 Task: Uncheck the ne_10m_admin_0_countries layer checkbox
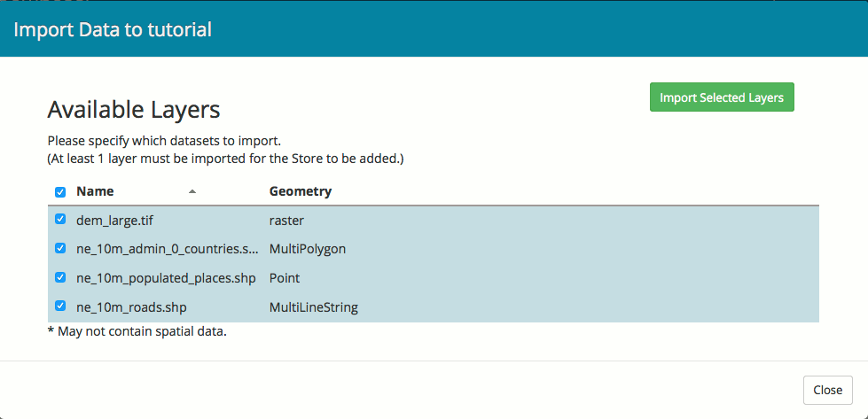point(60,249)
